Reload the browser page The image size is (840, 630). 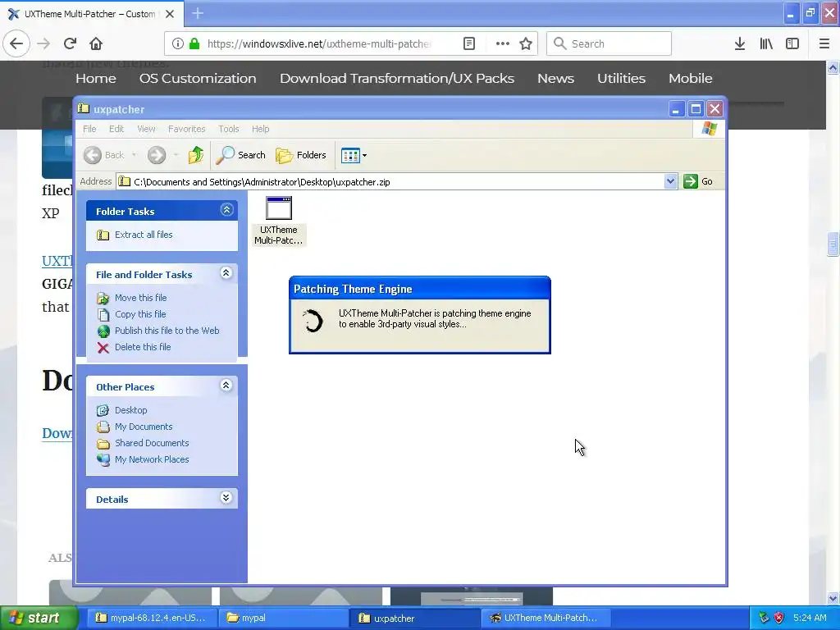(70, 43)
